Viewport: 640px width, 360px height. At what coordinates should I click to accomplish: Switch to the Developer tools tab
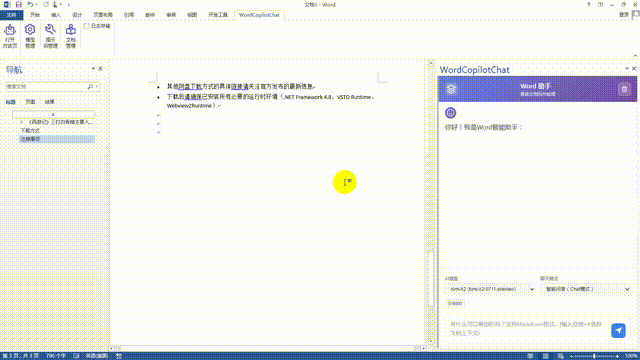[218, 15]
